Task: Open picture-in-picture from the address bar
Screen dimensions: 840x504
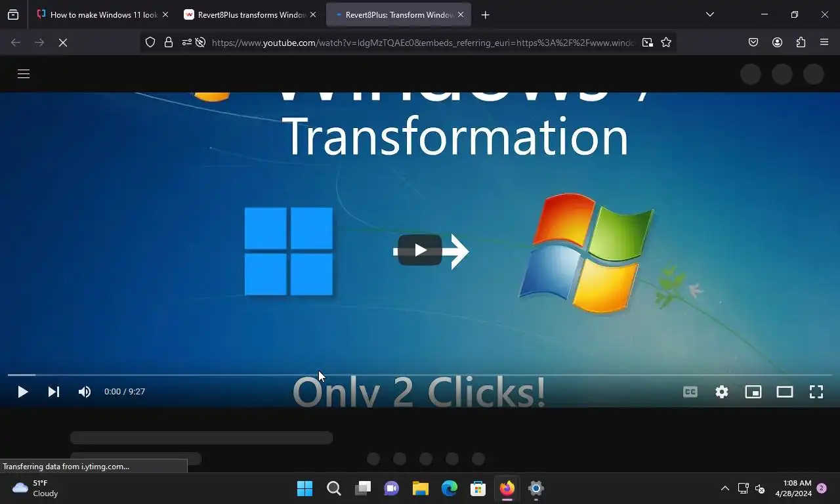Action: pyautogui.click(x=648, y=43)
